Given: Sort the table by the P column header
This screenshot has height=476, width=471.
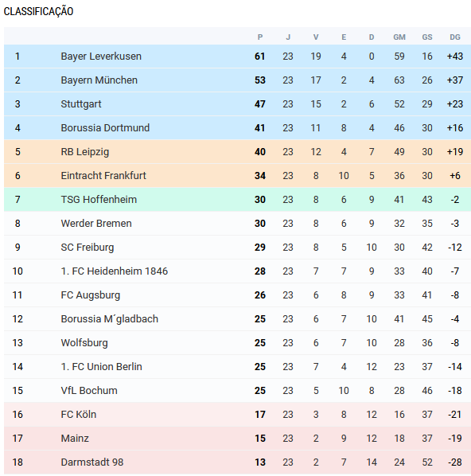Looking at the screenshot, I should (x=260, y=37).
